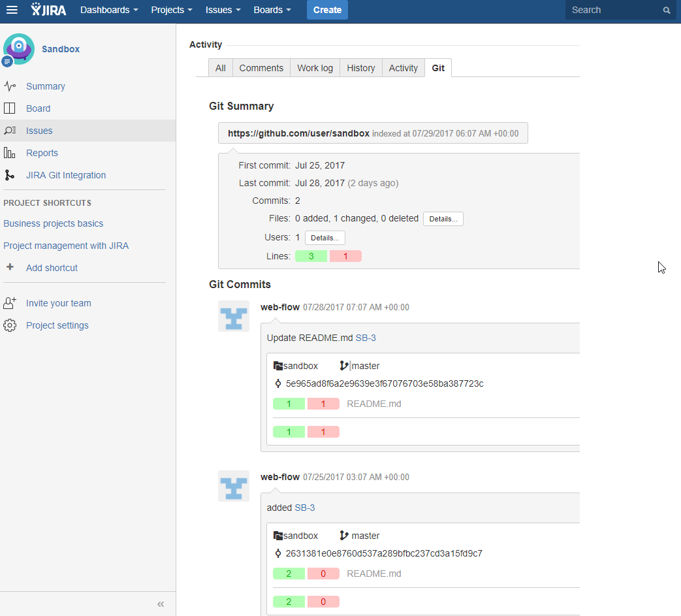Open the hamburger application menu
Image resolution: width=681 pixels, height=616 pixels.
tap(12, 10)
